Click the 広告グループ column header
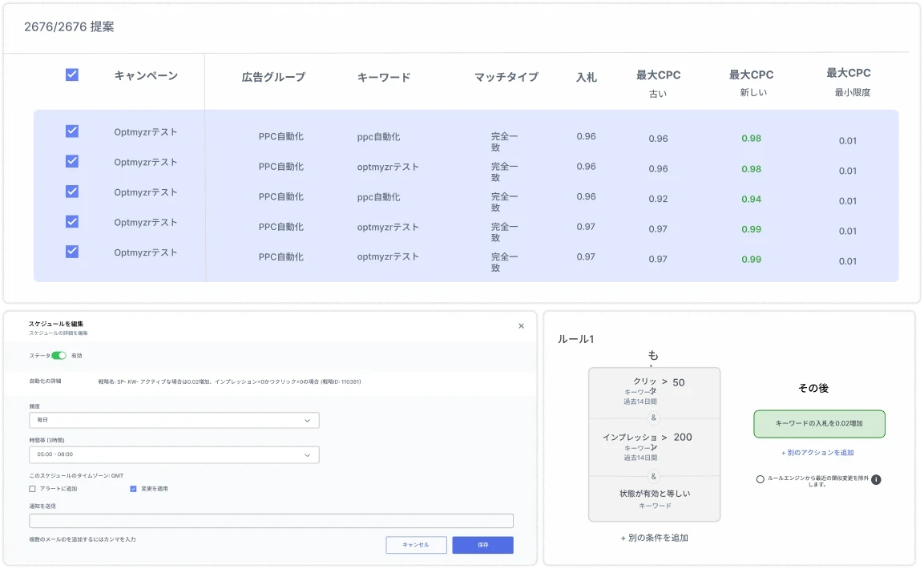Screen dimensions: 924x569 pyautogui.click(x=273, y=77)
